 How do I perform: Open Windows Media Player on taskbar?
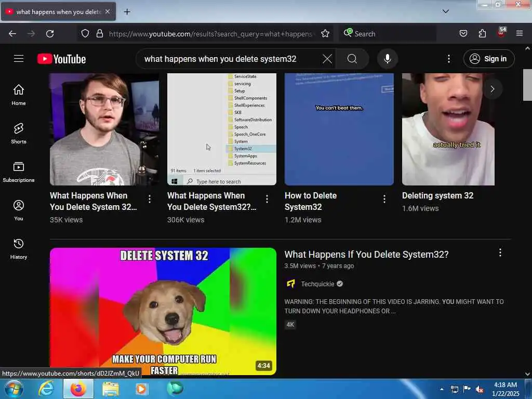pos(141,389)
